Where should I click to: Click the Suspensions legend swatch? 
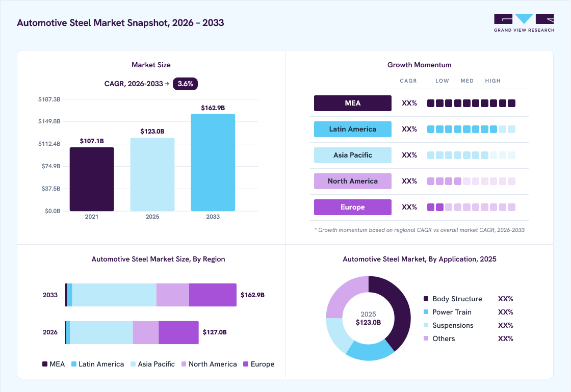[x=426, y=325]
